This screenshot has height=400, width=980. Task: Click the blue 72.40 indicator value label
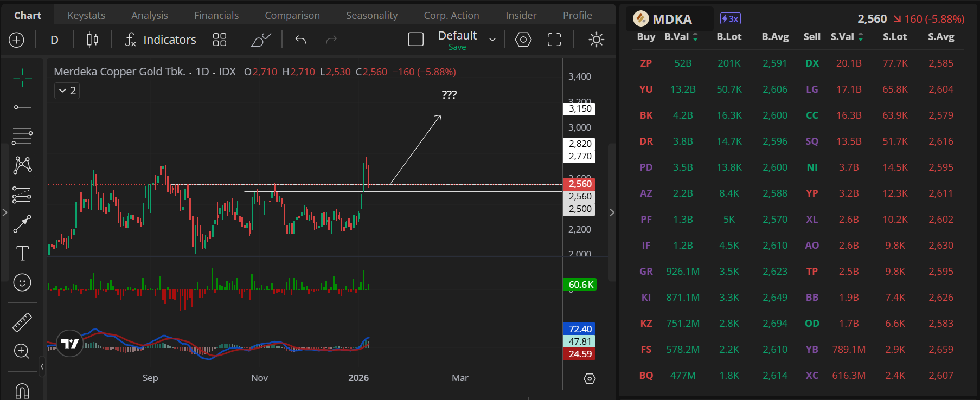pyautogui.click(x=580, y=329)
